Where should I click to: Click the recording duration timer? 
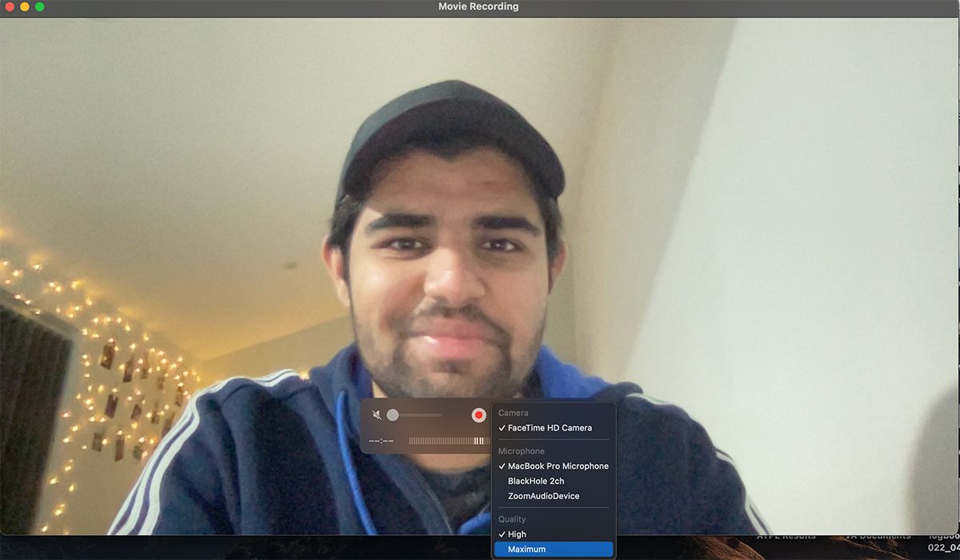(x=381, y=440)
